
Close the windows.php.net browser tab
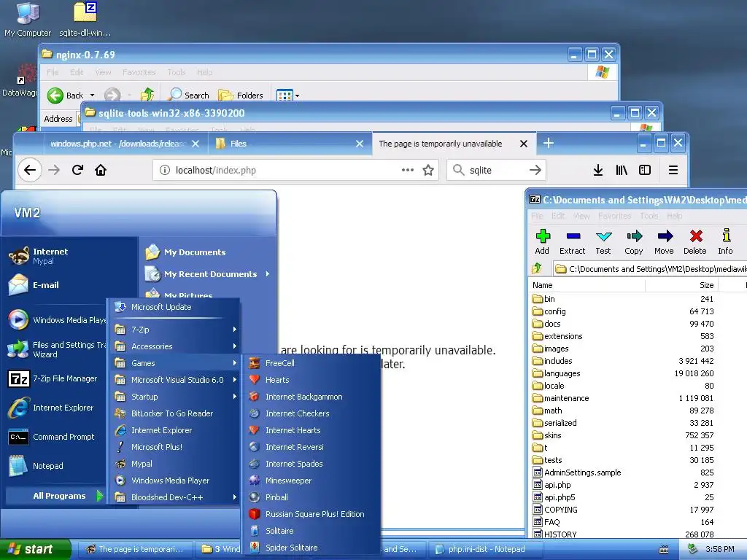click(196, 144)
